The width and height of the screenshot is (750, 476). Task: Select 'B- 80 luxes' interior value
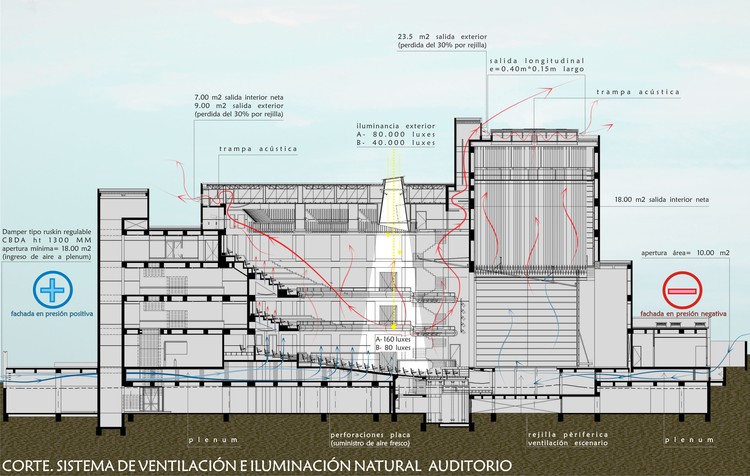coord(393,347)
